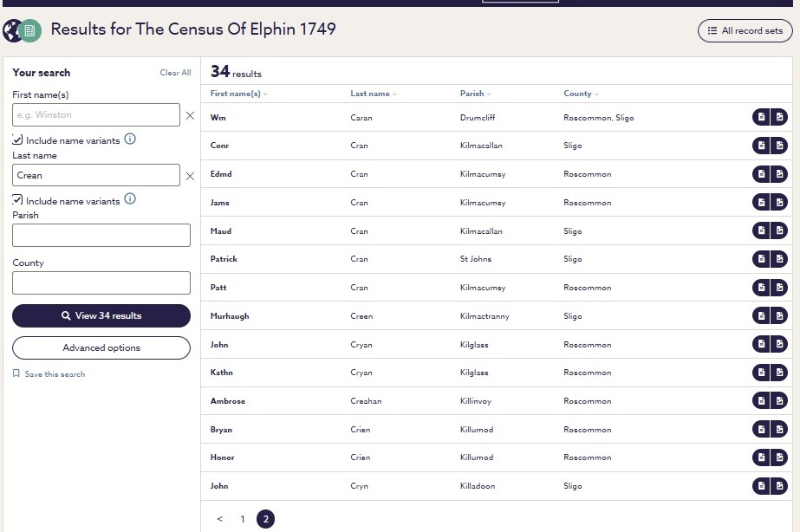Toggle first name Include name variants checkbox
Viewport: 800px width, 532px height.
(17, 139)
